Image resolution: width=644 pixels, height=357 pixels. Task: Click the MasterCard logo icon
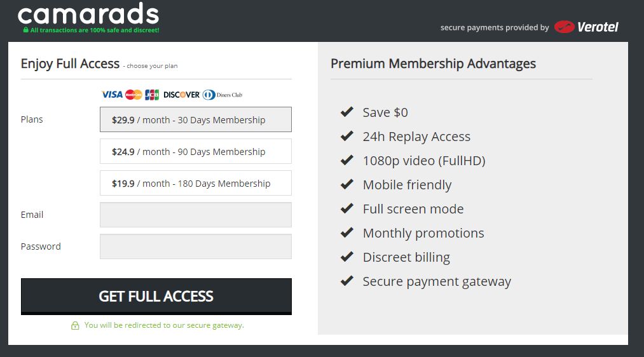(134, 95)
